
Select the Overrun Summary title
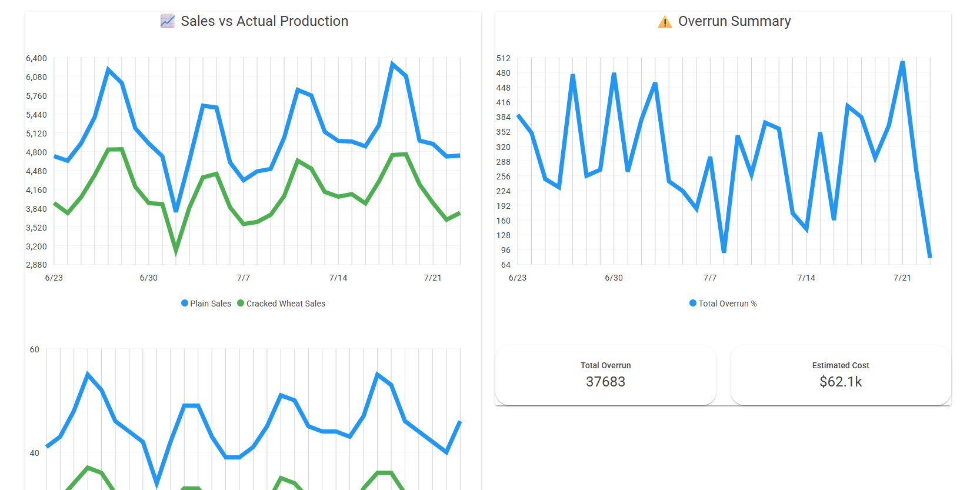[x=735, y=21]
